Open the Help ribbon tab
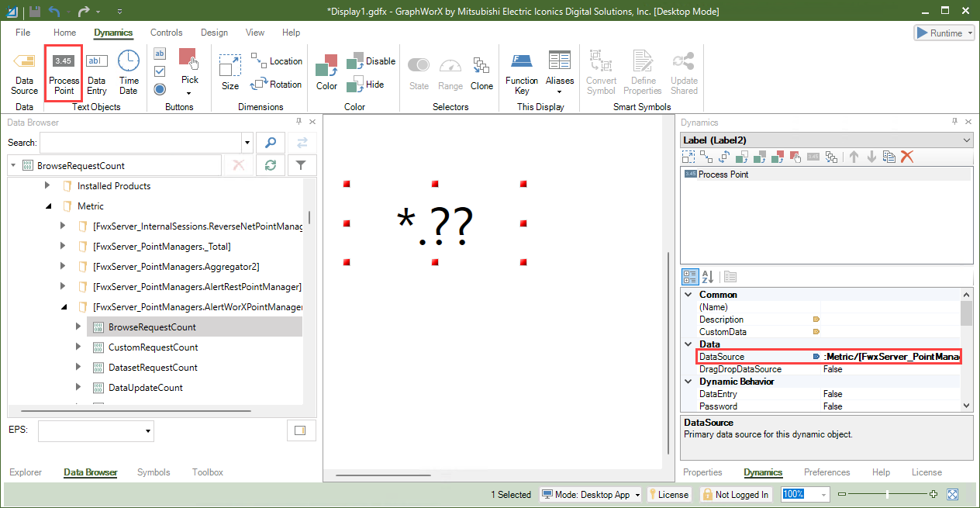Viewport: 980px width, 508px height. tap(292, 33)
